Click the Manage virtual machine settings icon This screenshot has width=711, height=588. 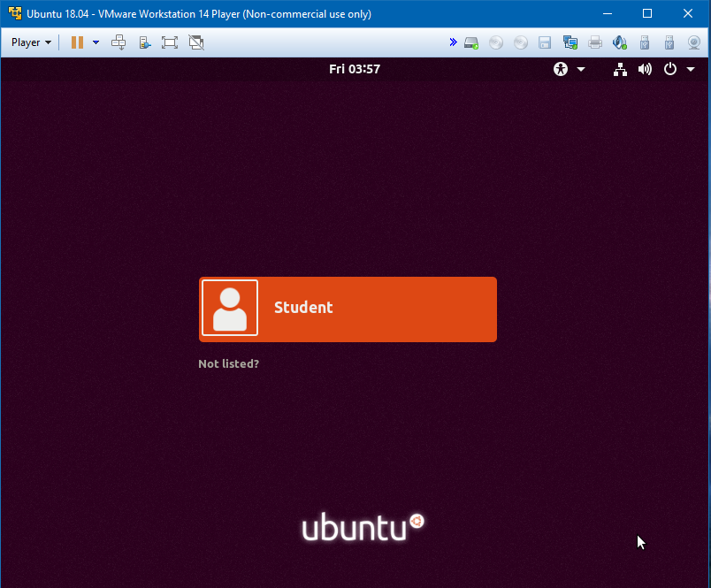pyautogui.click(x=144, y=42)
